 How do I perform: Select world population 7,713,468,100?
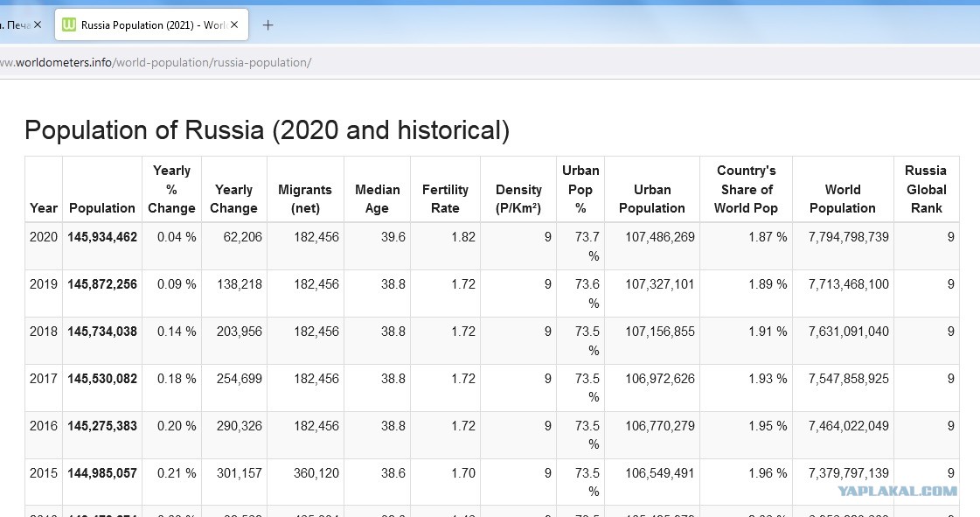click(x=849, y=283)
